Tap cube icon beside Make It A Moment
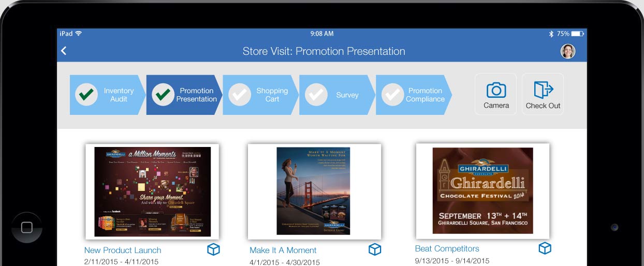Image resolution: width=644 pixels, height=266 pixels. (x=375, y=249)
